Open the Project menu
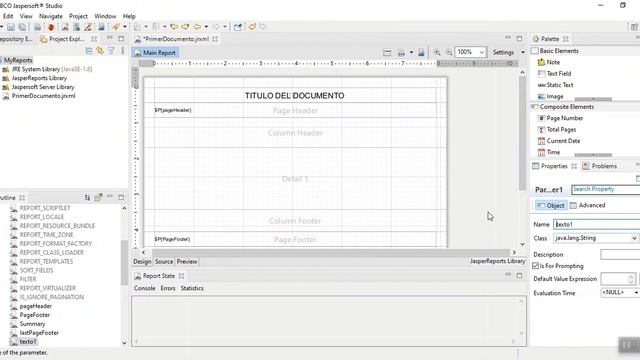The height and width of the screenshot is (360, 640). click(78, 16)
